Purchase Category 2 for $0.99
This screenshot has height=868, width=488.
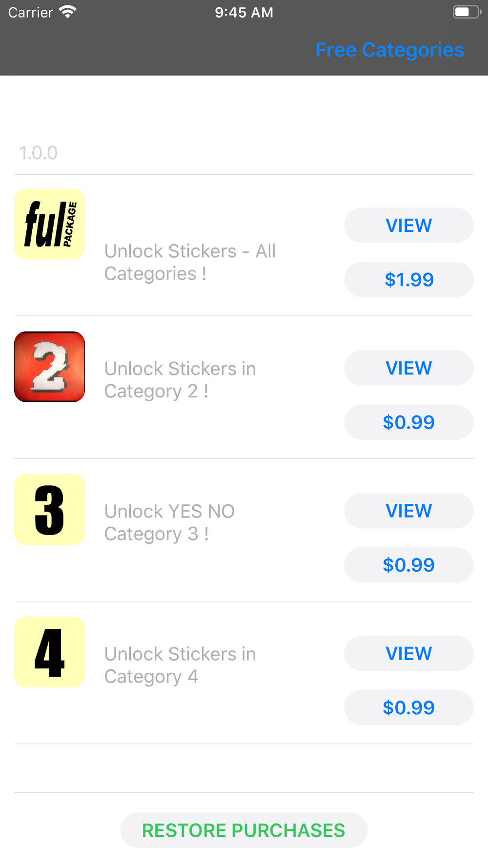(409, 422)
